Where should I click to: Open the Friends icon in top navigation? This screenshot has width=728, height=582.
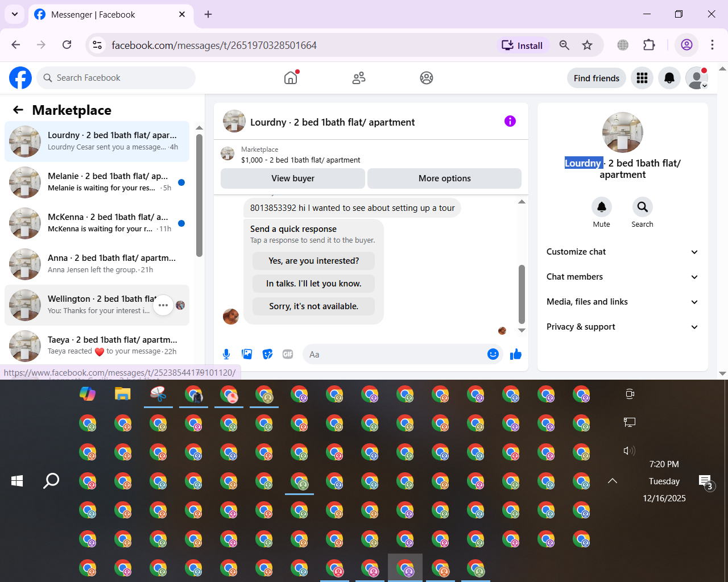point(359,78)
